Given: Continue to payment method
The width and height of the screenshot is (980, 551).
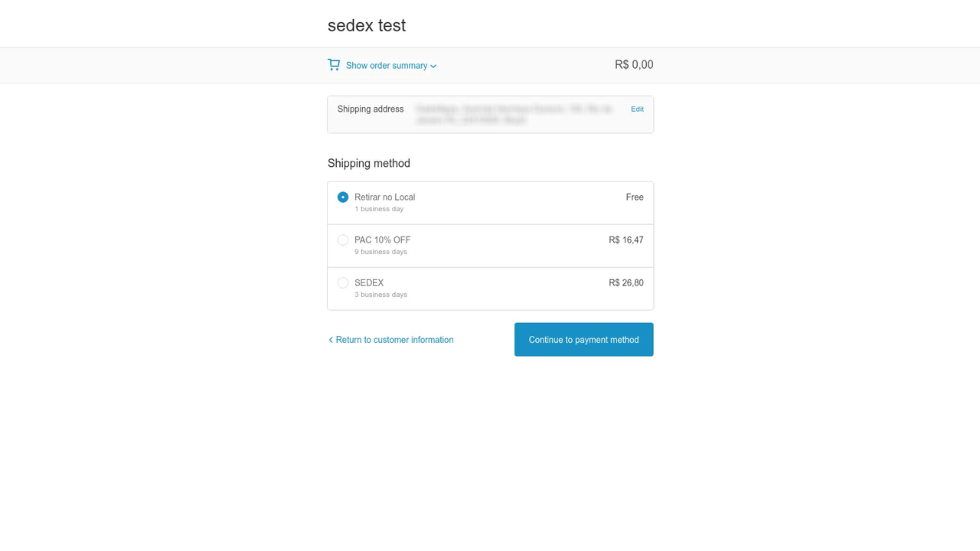Looking at the screenshot, I should [x=583, y=340].
